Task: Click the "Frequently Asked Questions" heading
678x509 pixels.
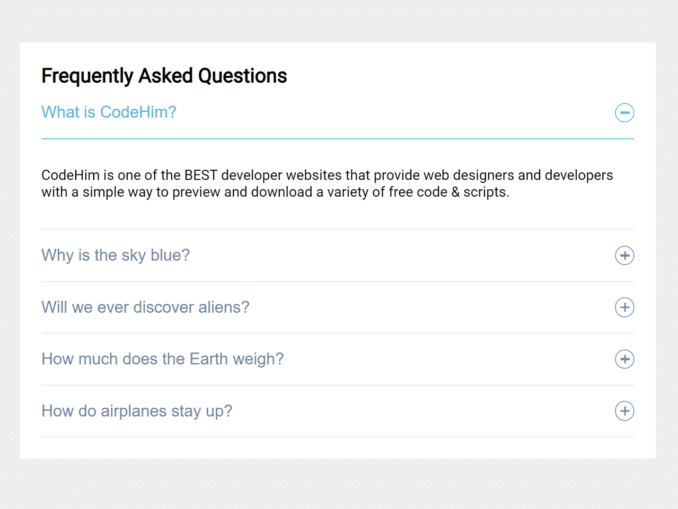Action: click(x=164, y=76)
